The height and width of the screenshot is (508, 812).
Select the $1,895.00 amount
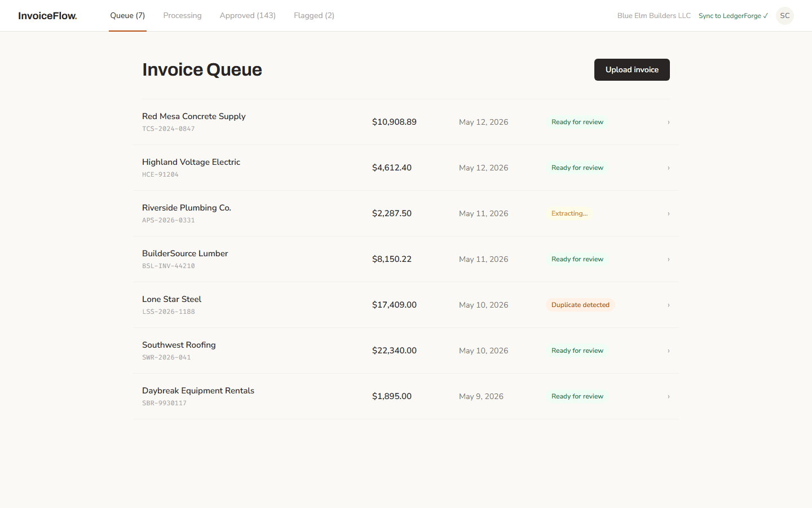tap(392, 396)
